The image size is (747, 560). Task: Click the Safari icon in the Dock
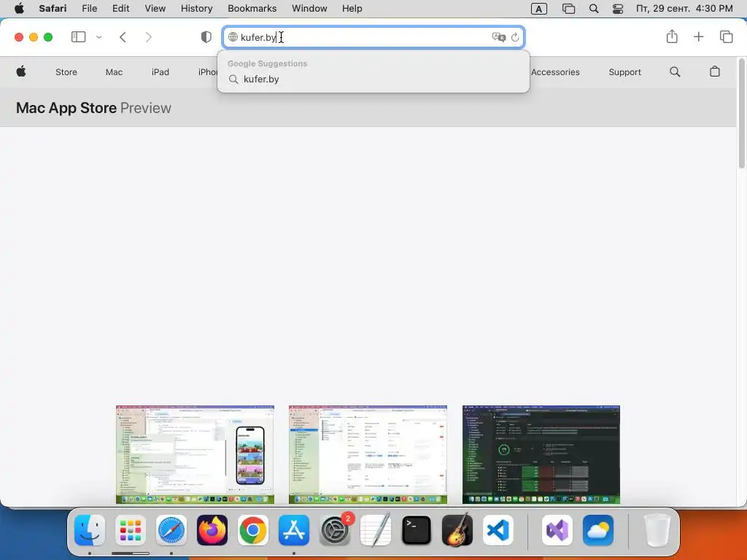[x=171, y=530]
